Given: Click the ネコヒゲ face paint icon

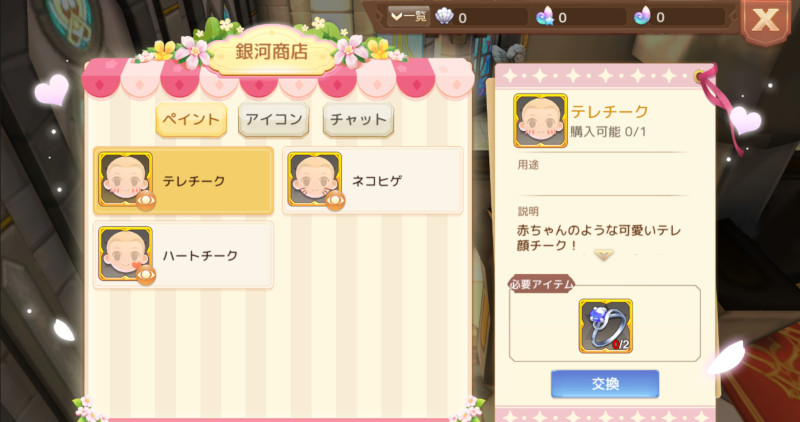Looking at the screenshot, I should (314, 179).
